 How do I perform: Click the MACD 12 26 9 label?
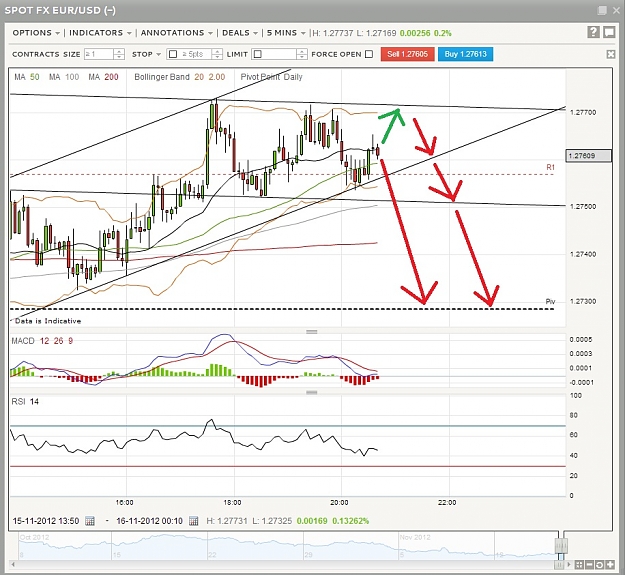(x=42, y=341)
